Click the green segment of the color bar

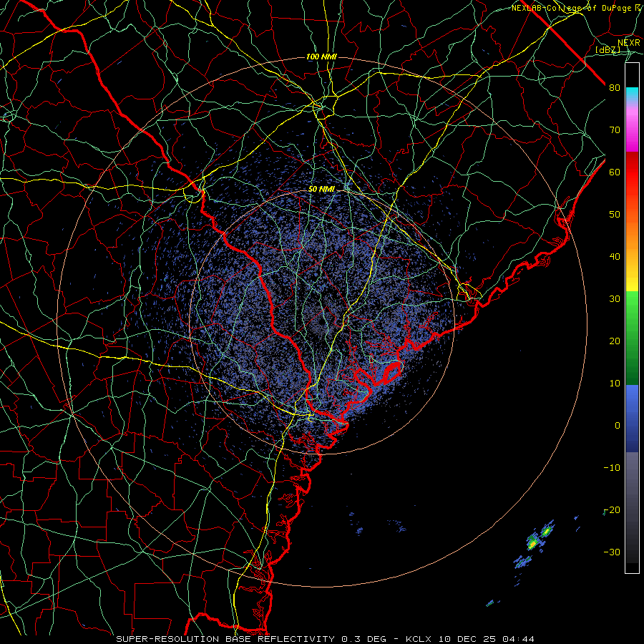pyautogui.click(x=632, y=338)
